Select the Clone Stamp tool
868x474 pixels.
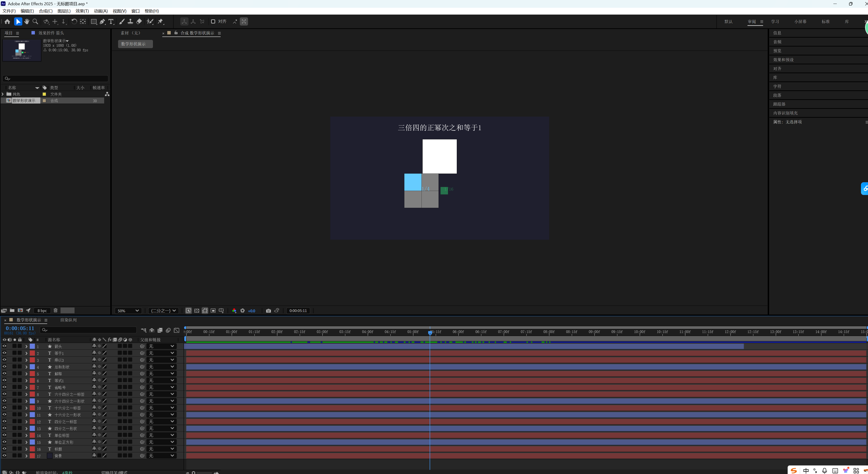(130, 22)
